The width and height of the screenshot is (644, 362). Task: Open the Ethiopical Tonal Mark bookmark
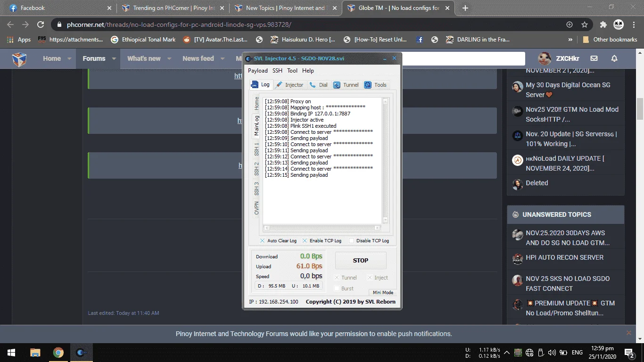tap(143, 40)
